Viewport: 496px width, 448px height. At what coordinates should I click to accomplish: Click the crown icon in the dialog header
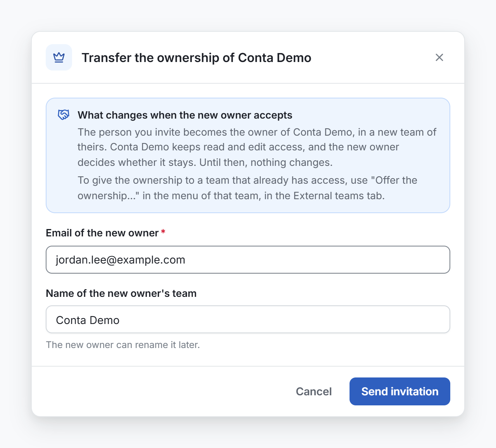[x=59, y=57]
